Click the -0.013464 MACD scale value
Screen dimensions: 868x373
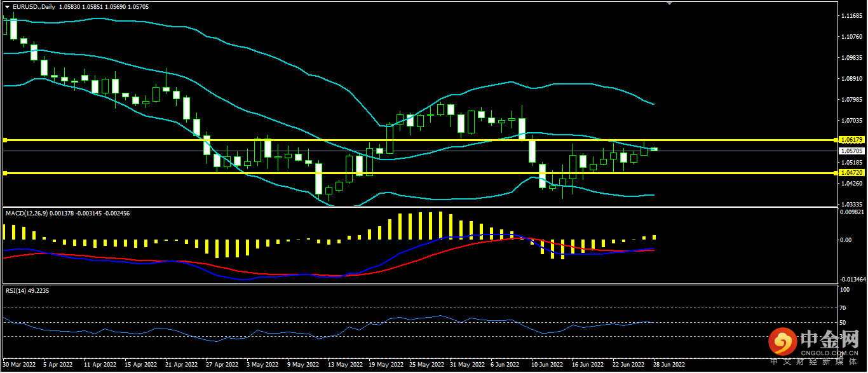(x=852, y=279)
